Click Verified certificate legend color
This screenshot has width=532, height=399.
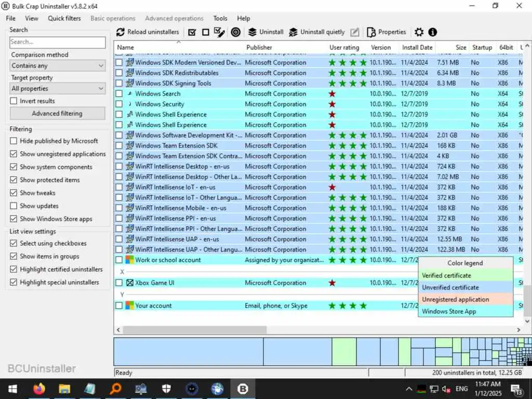(x=465, y=275)
